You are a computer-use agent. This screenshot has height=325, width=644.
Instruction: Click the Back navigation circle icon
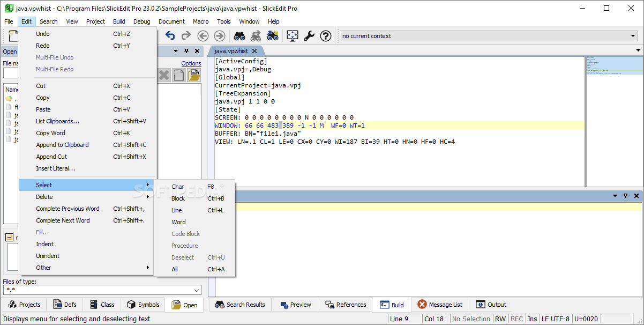[203, 36]
